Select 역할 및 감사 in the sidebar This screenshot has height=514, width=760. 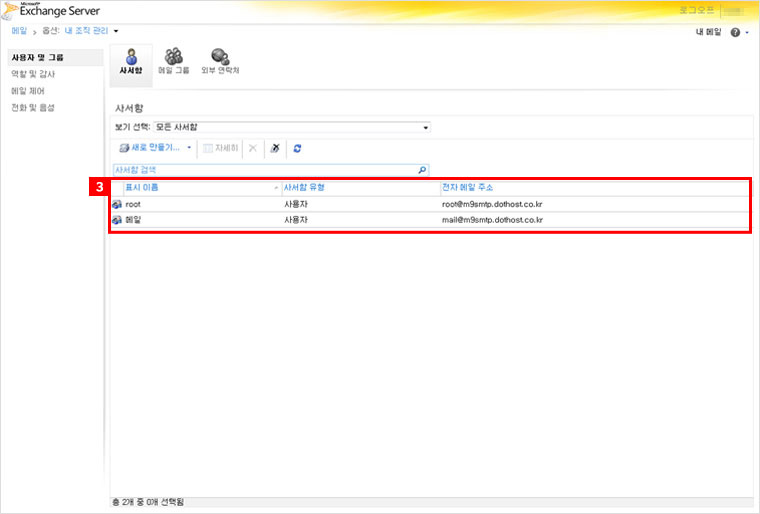point(32,74)
